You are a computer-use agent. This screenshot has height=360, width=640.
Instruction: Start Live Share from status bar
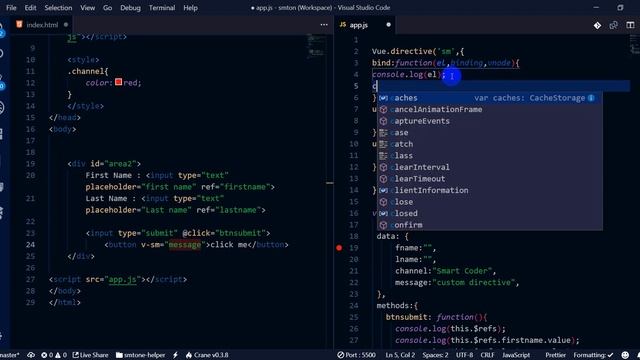point(90,355)
